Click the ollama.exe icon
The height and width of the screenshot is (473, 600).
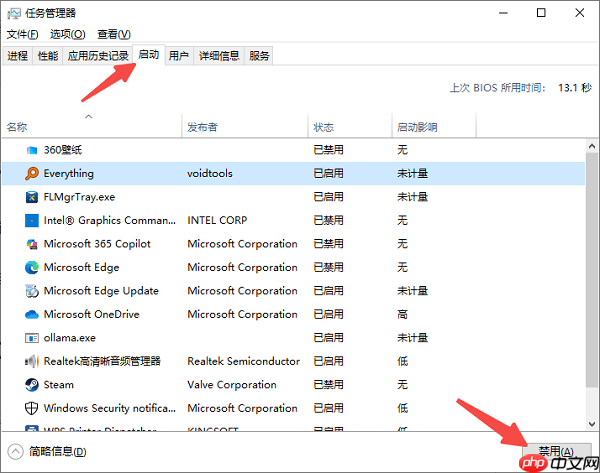click(32, 338)
